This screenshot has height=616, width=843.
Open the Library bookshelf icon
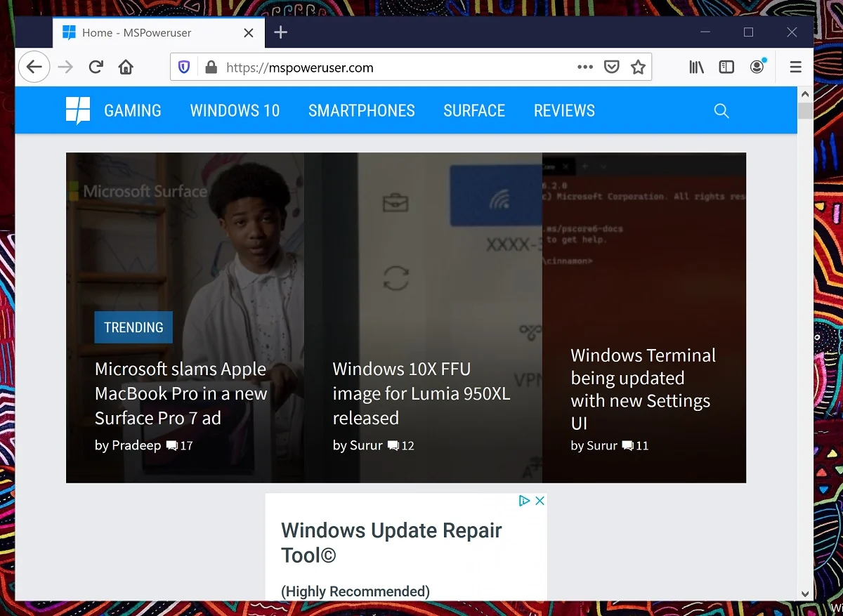pyautogui.click(x=696, y=67)
